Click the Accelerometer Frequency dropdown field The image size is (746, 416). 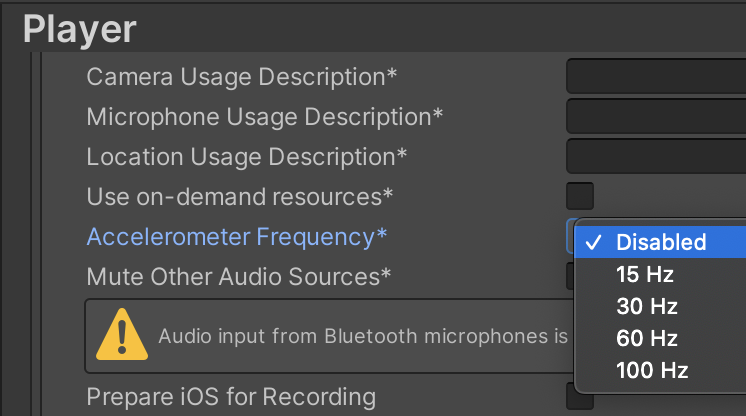pos(570,236)
